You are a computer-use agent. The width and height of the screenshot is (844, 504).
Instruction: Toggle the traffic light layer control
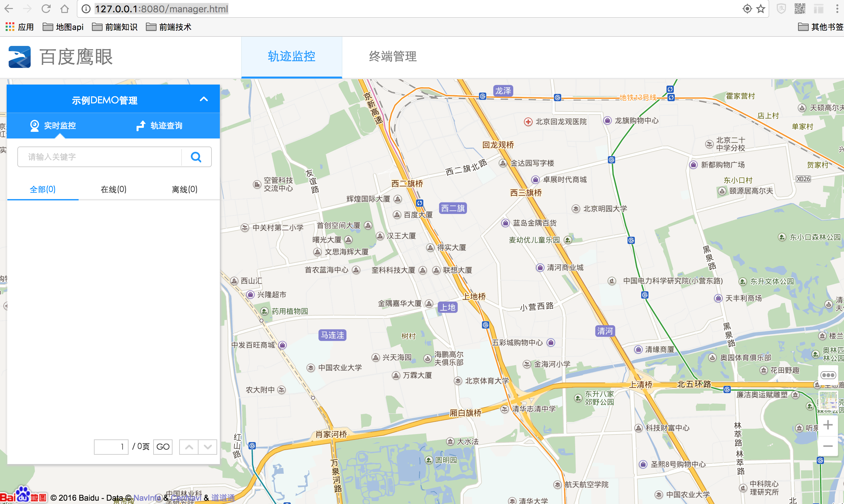click(x=828, y=375)
